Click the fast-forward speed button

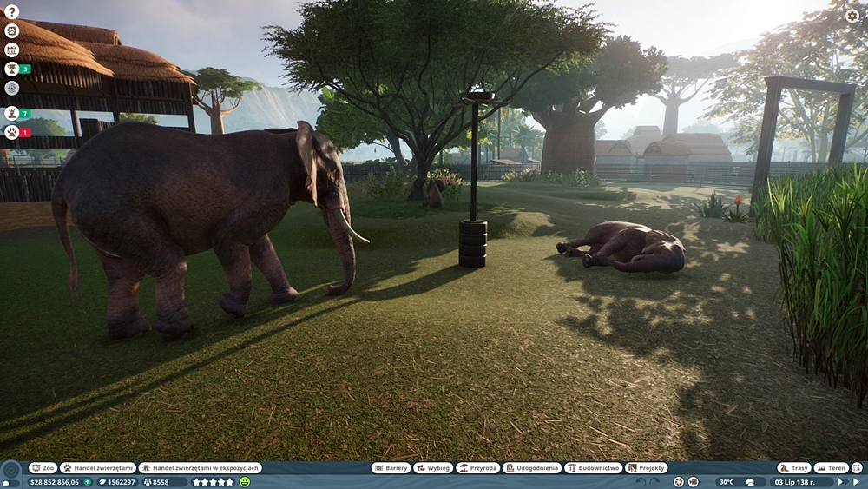[841, 482]
